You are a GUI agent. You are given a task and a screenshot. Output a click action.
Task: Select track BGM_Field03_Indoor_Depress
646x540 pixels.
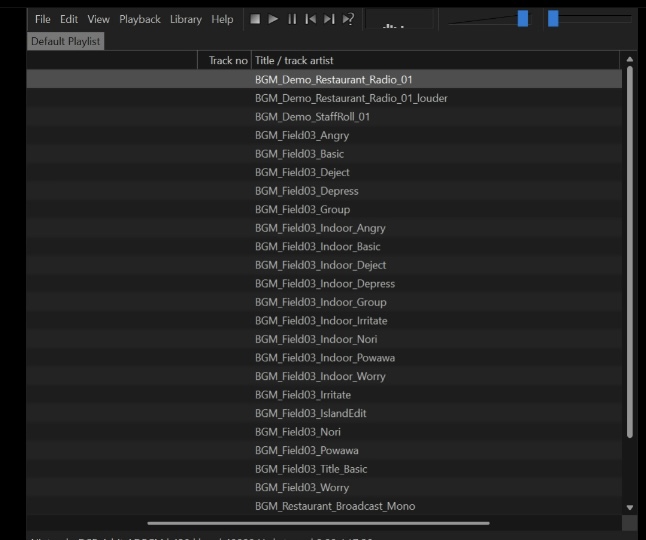[324, 283]
